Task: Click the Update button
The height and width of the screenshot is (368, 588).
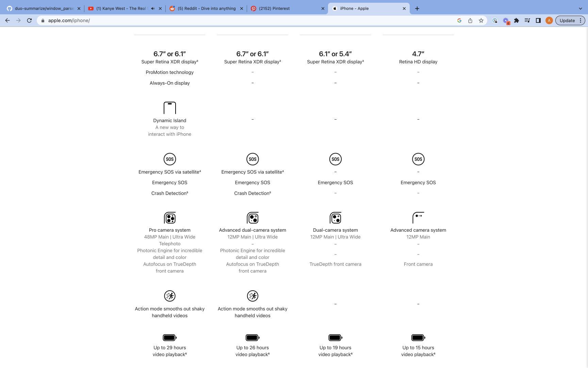Action: [x=567, y=20]
